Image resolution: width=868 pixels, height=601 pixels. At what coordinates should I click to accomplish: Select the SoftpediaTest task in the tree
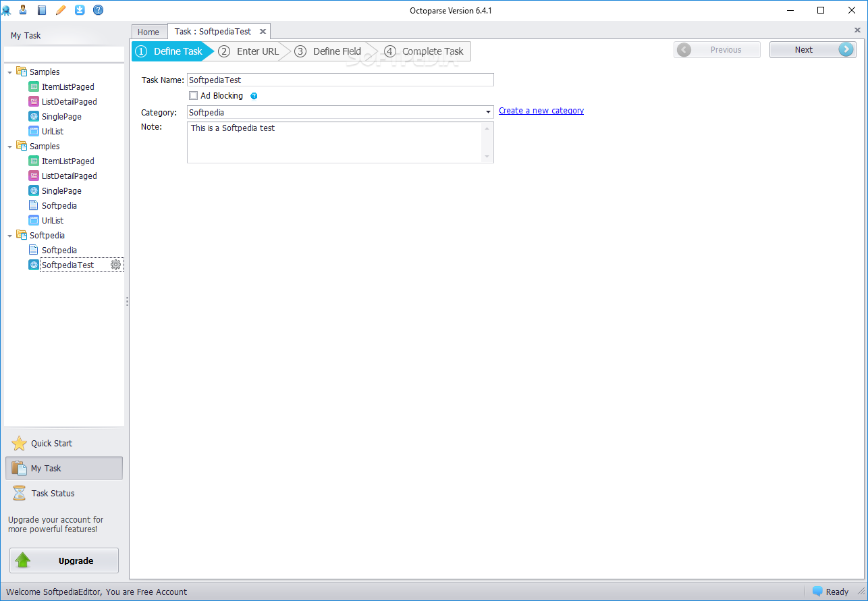(x=67, y=265)
